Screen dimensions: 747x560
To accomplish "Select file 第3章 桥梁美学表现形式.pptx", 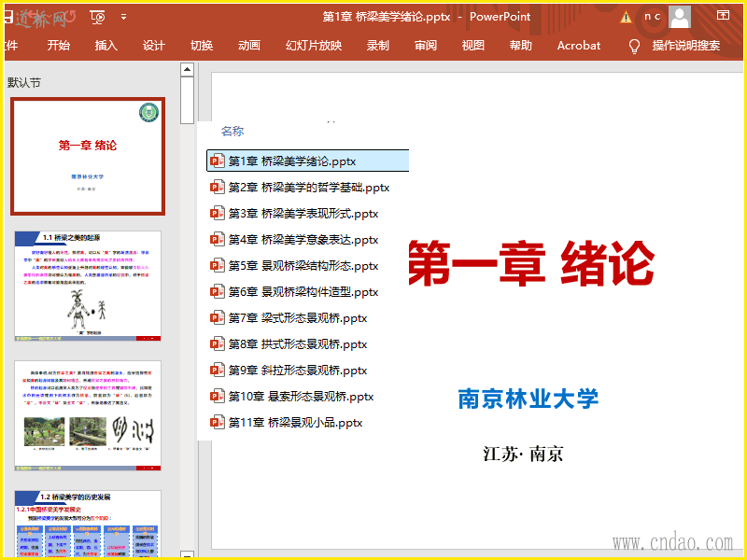I will pyautogui.click(x=294, y=214).
